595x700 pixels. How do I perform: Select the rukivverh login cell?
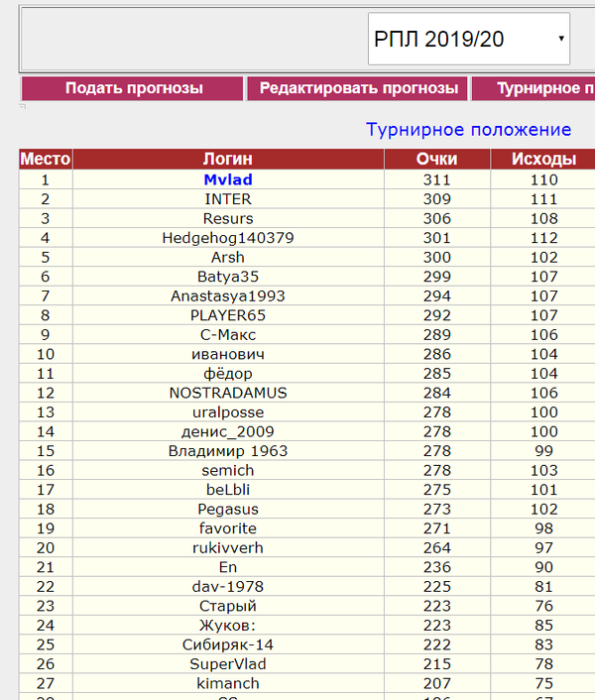[x=228, y=547]
